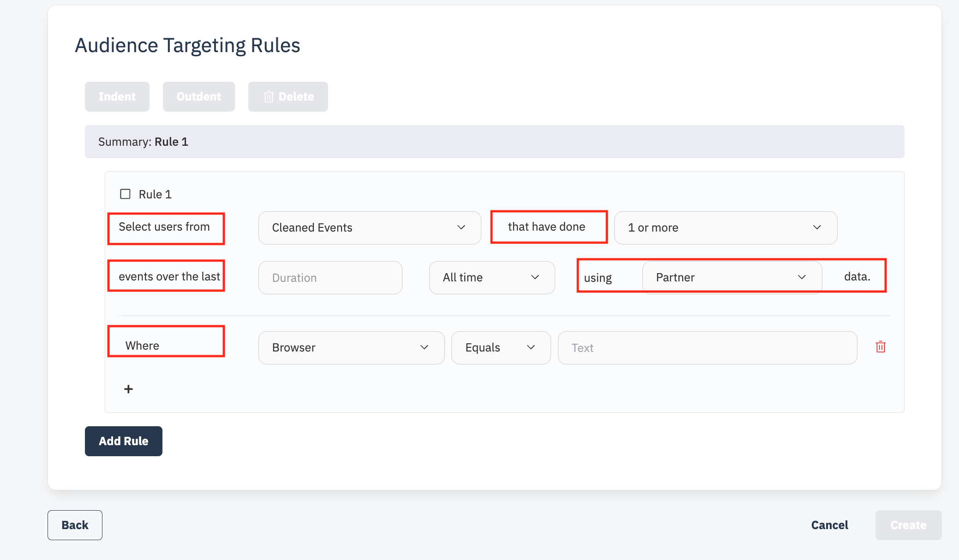
Task: Check the Rule 1 checkbox
Action: click(x=125, y=194)
